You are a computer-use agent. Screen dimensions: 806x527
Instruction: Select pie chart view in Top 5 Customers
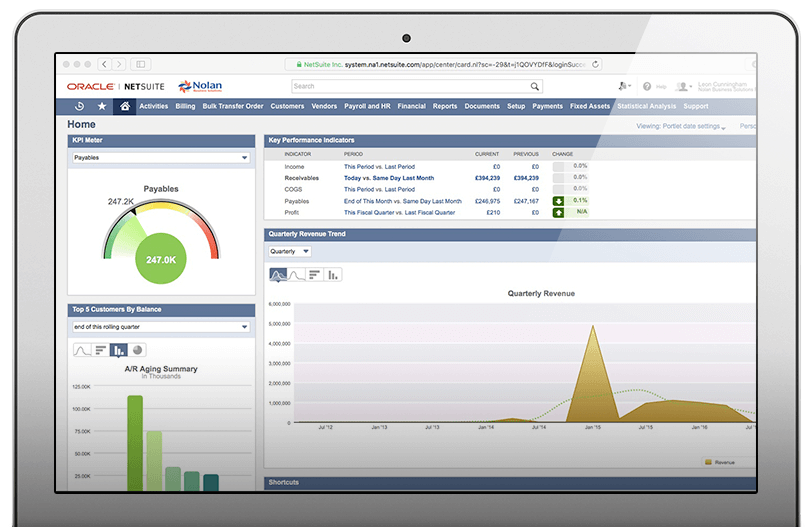coord(138,350)
